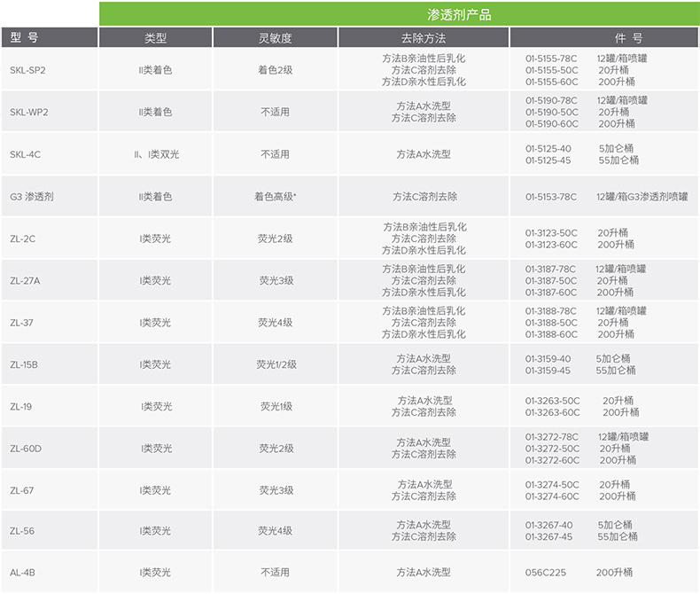This screenshot has width=700, height=594.
Task: Click the ZL-60D model name
Action: click(26, 449)
